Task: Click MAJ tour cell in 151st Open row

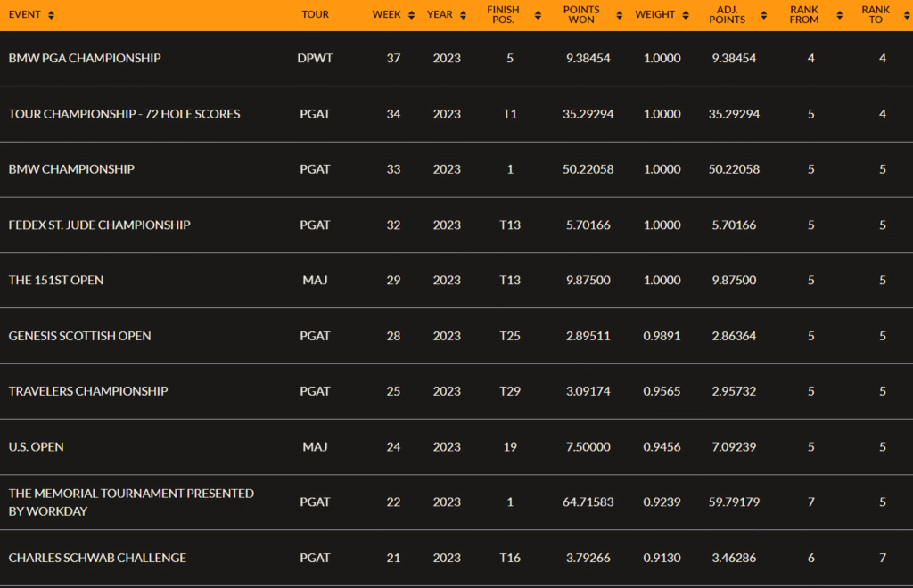Action: (x=315, y=281)
